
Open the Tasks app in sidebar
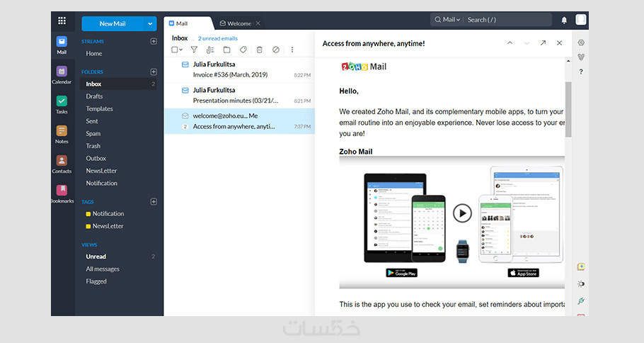click(x=62, y=104)
